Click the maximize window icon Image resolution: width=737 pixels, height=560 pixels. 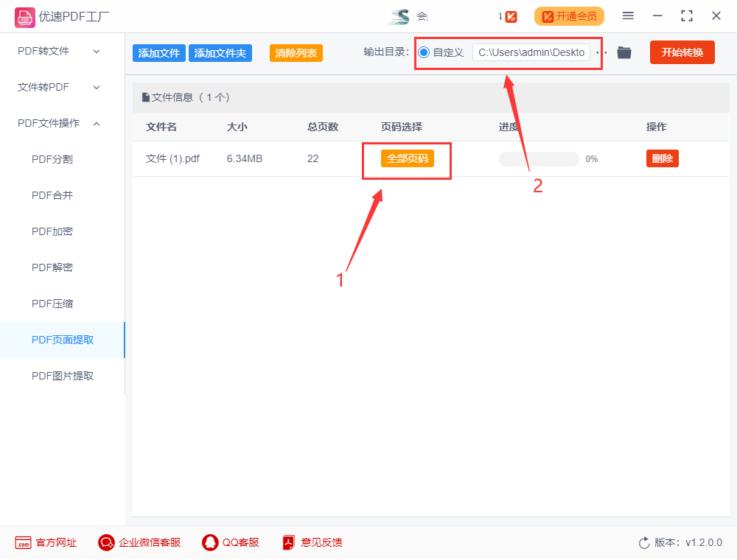coord(687,16)
